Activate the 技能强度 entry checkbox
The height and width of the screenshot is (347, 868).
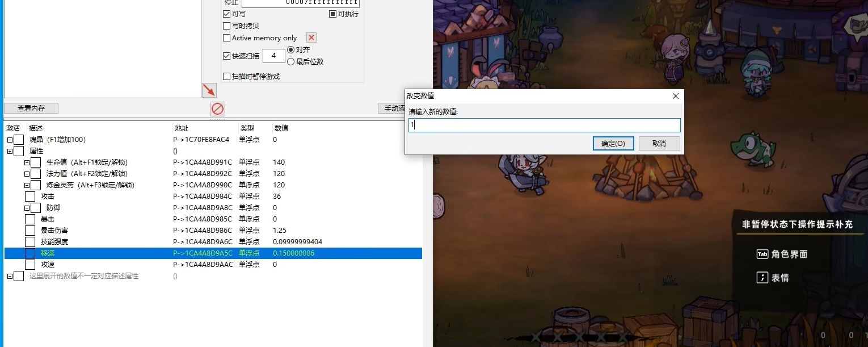click(30, 242)
